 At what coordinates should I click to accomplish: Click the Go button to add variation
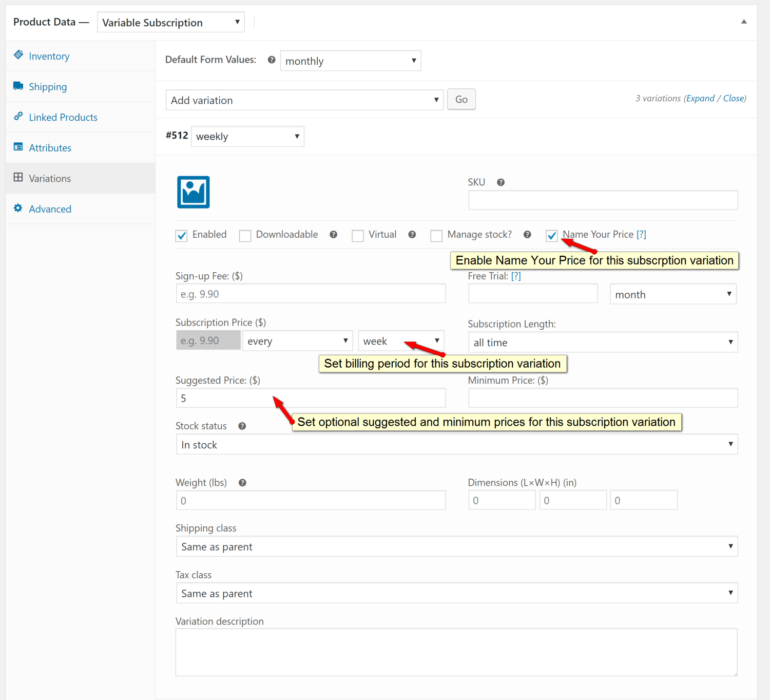[460, 99]
